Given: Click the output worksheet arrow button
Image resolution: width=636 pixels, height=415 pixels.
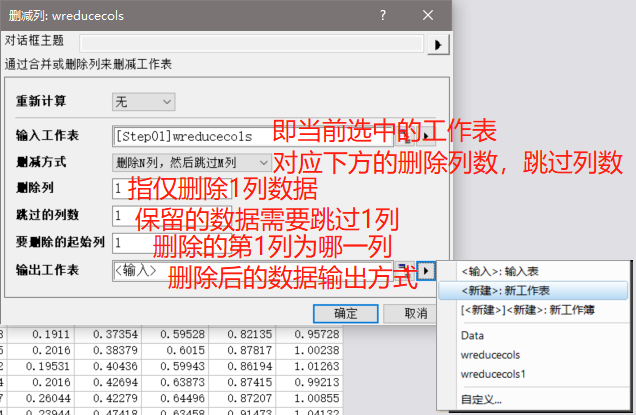Looking at the screenshot, I should click(426, 271).
